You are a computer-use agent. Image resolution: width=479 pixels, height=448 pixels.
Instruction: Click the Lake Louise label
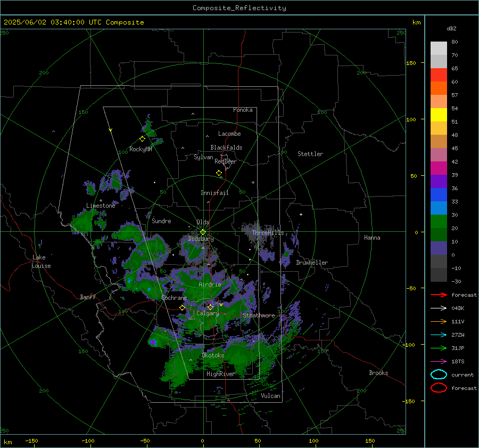pos(42,262)
